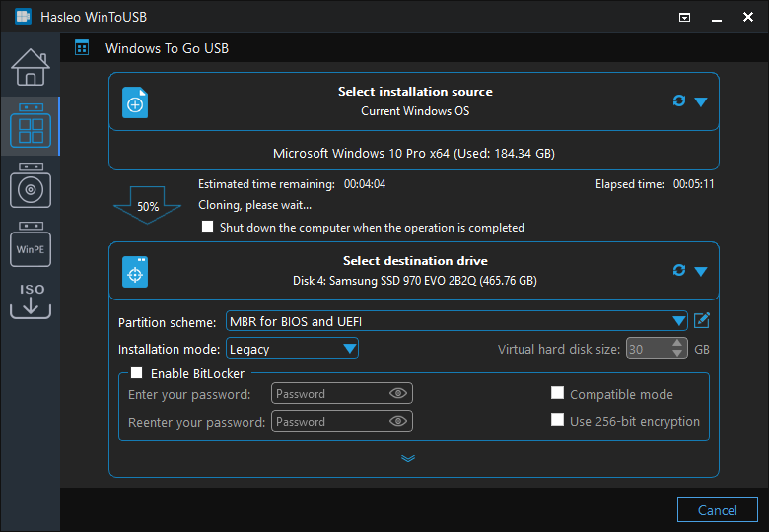Click elapsed time value 00:05:11
Viewport: 769px width, 532px height.
[693, 184]
